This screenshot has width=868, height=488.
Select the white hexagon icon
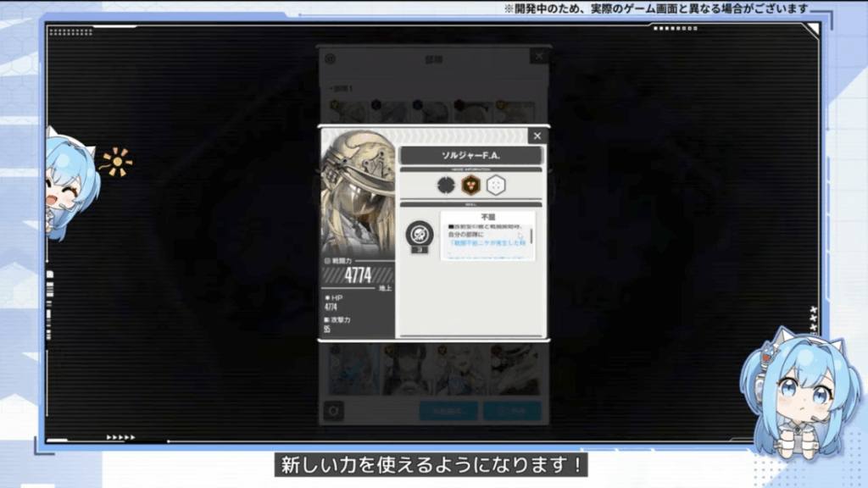point(496,186)
